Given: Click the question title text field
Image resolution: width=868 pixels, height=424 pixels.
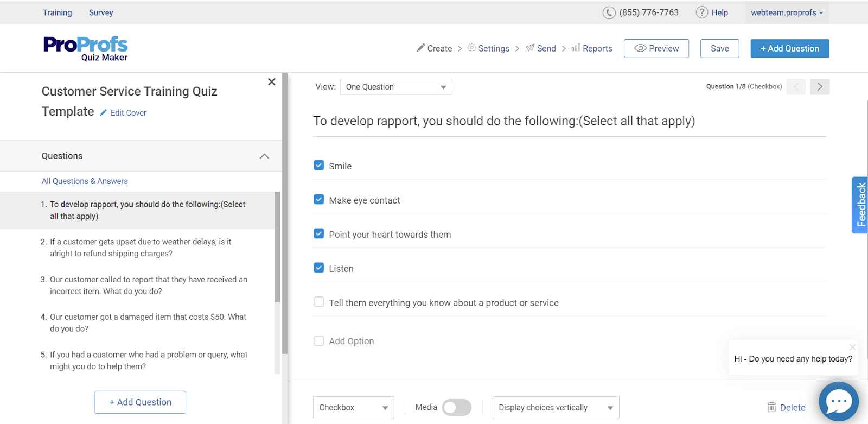Looking at the screenshot, I should 570,121.
